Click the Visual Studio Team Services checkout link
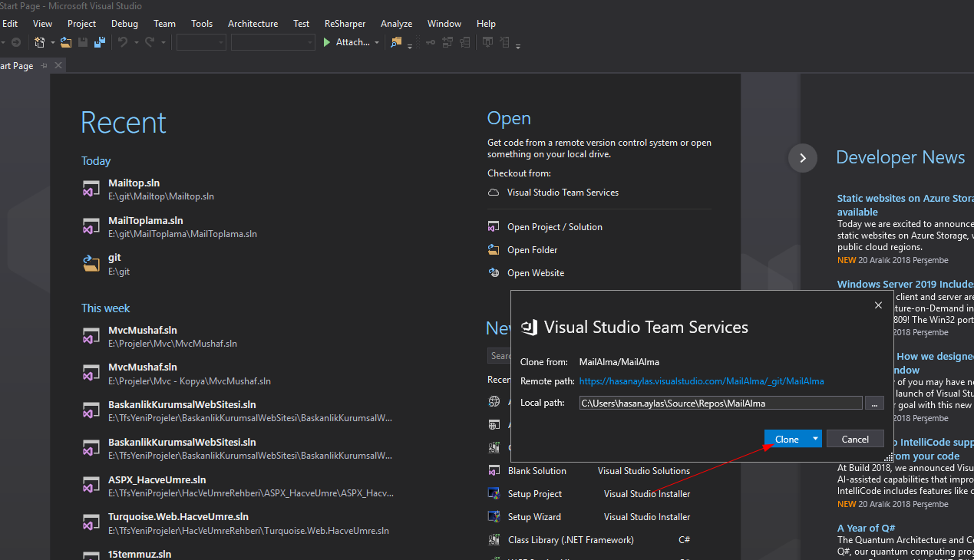The image size is (974, 560). (x=563, y=193)
